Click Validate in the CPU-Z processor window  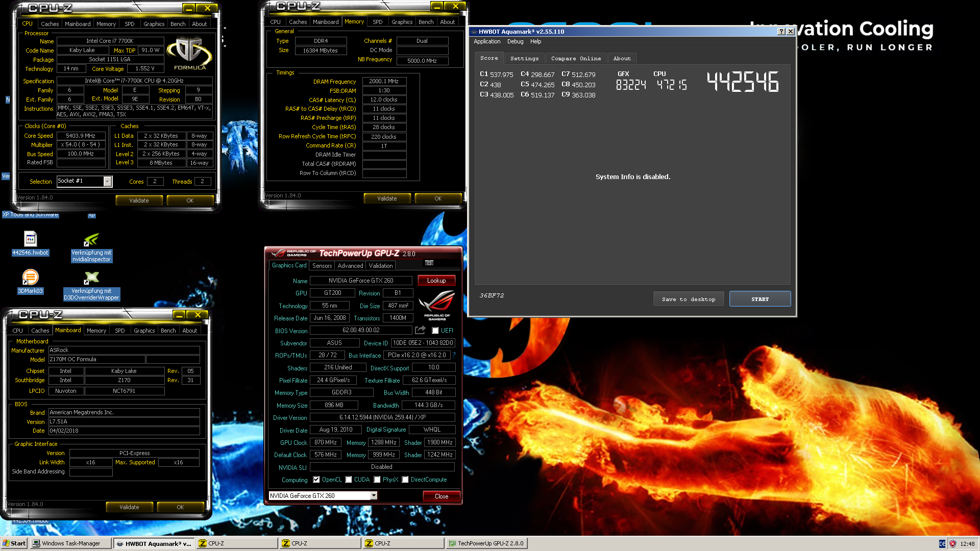point(139,201)
